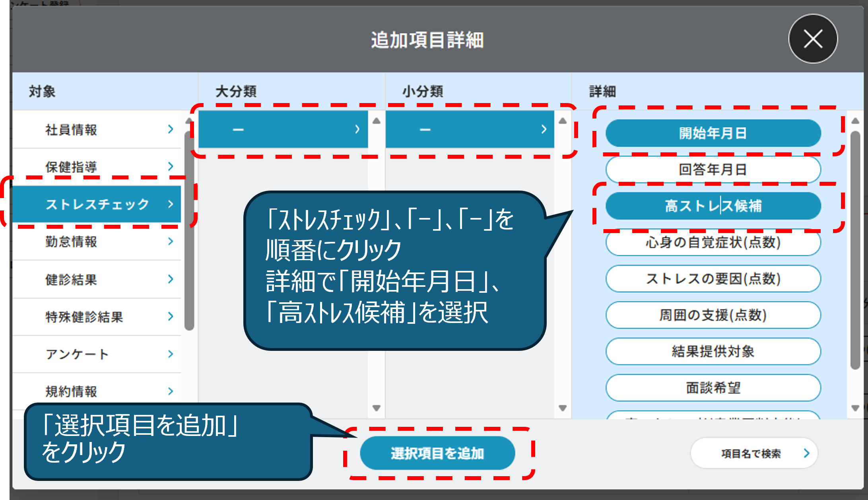868x500 pixels.
Task: Toggle 高ストレス候補 detail item
Action: click(x=713, y=206)
